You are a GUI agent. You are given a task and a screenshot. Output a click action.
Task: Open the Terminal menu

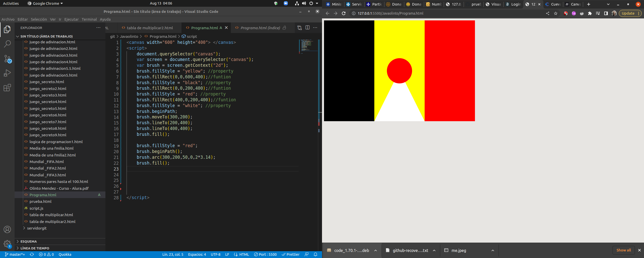[x=89, y=19]
